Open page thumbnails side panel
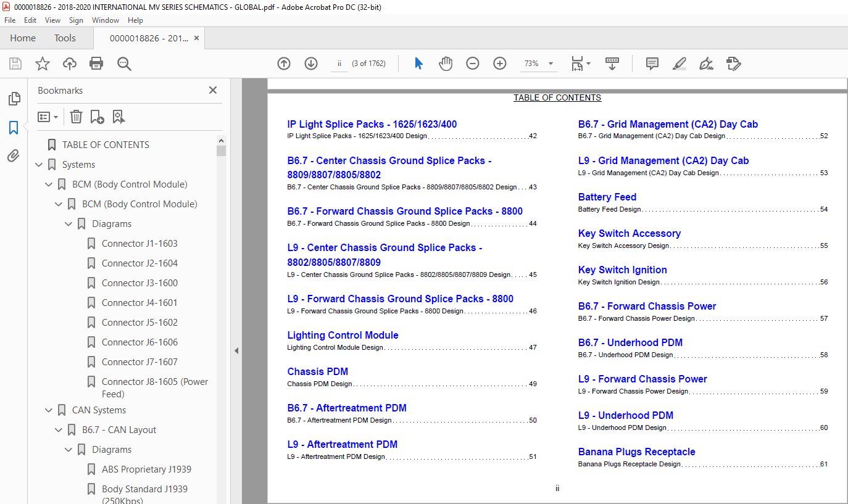Image resolution: width=848 pixels, height=504 pixels. point(14,99)
